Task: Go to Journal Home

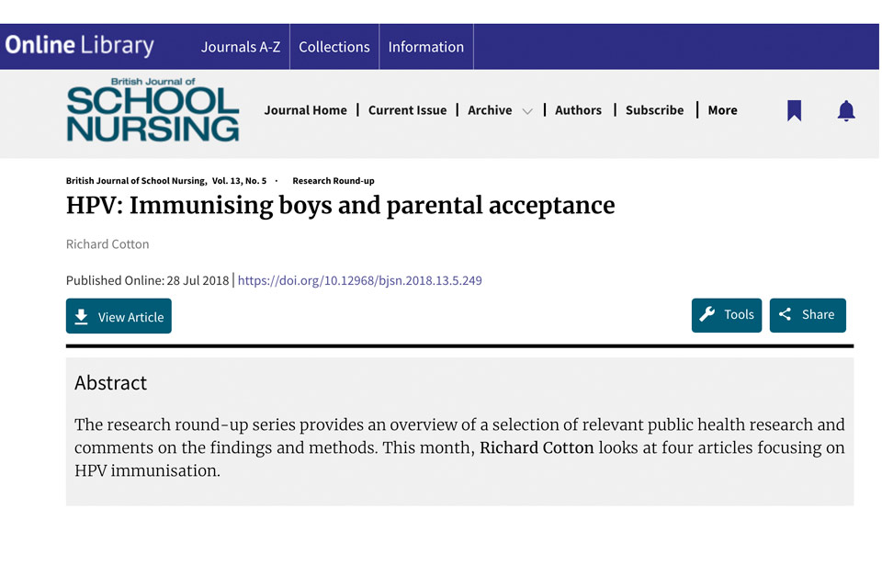Action: point(305,109)
